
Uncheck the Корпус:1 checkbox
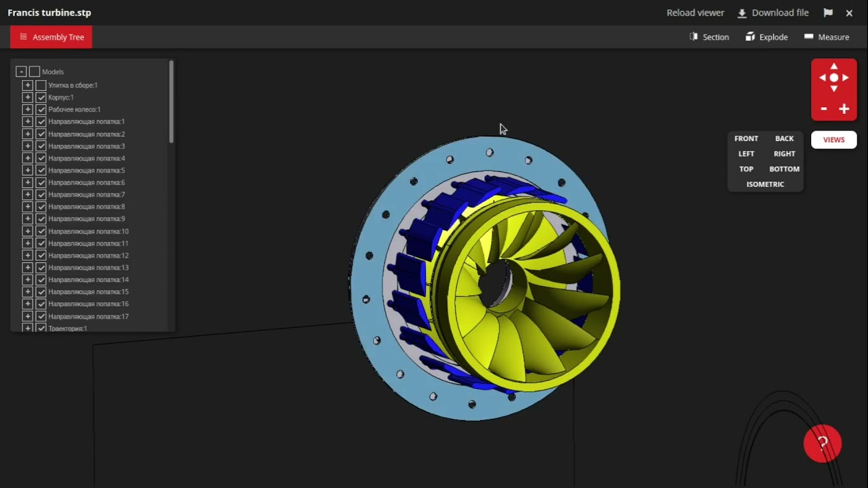click(x=41, y=98)
